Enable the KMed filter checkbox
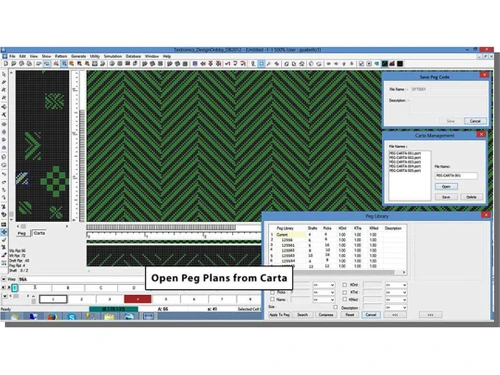The image size is (500, 375). [345, 299]
